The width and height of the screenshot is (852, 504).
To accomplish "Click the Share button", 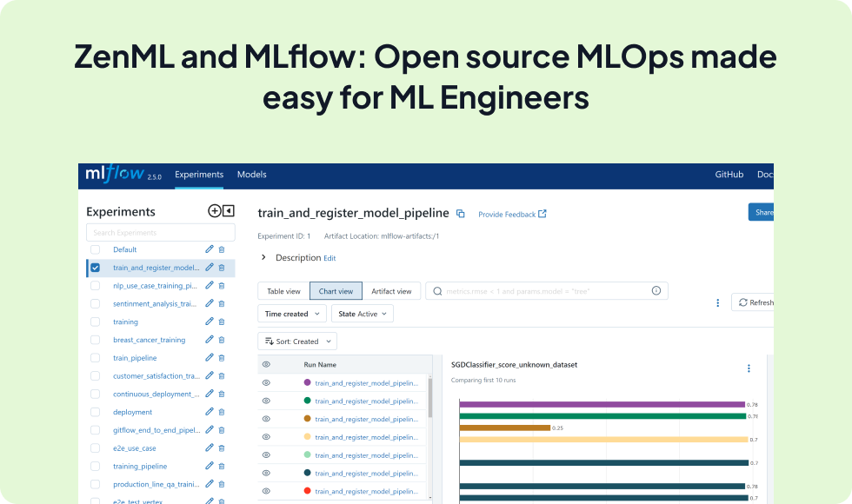I will pyautogui.click(x=761, y=212).
